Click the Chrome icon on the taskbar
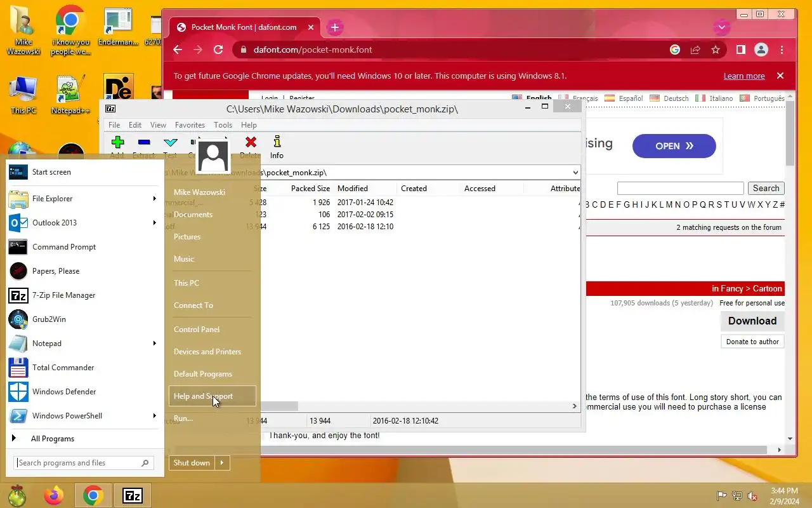The height and width of the screenshot is (508, 812). (x=93, y=495)
